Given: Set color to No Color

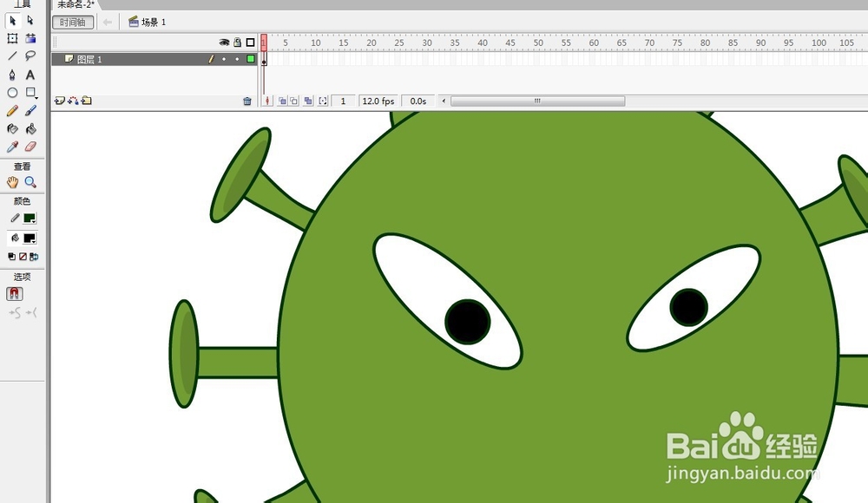Looking at the screenshot, I should 23,257.
